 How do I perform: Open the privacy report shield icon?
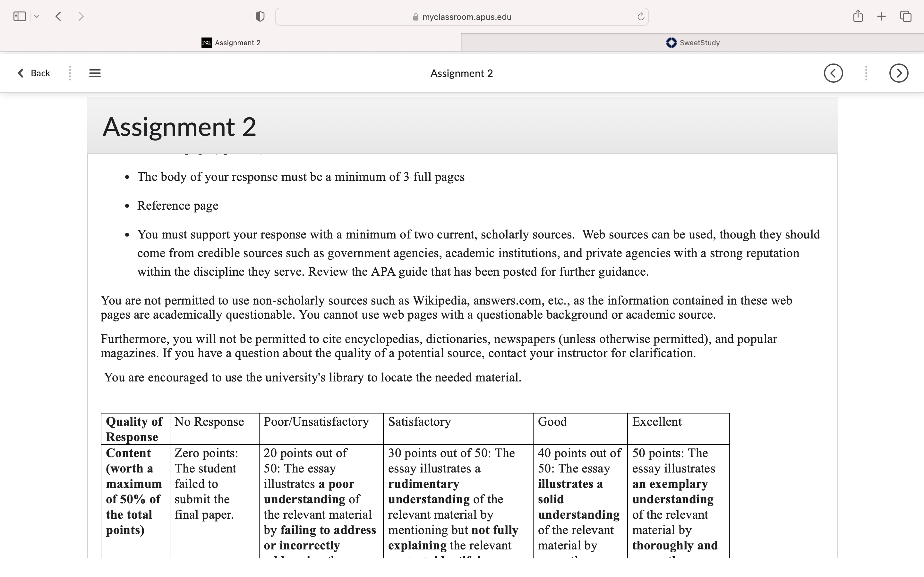[260, 16]
